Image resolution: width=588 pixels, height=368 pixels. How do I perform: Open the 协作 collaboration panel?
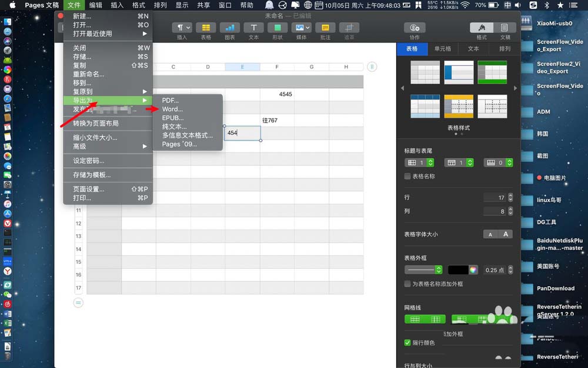(x=415, y=27)
